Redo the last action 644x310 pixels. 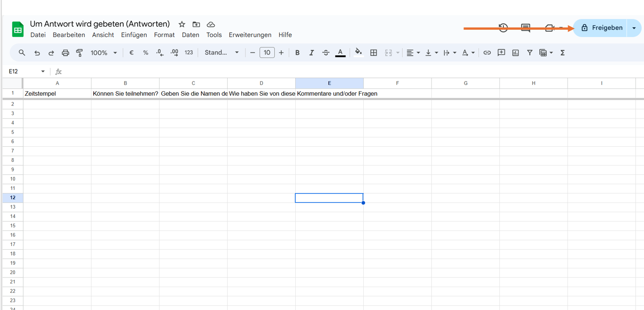[x=51, y=53]
